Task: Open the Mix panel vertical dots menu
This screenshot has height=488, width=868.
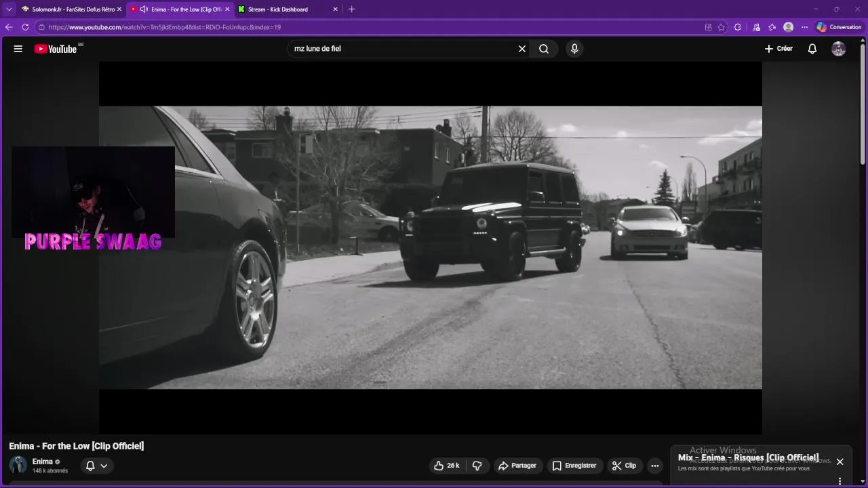Action: tap(840, 481)
